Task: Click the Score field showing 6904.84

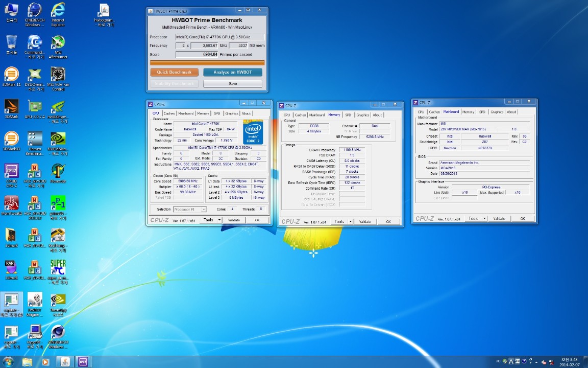Action: [197, 55]
